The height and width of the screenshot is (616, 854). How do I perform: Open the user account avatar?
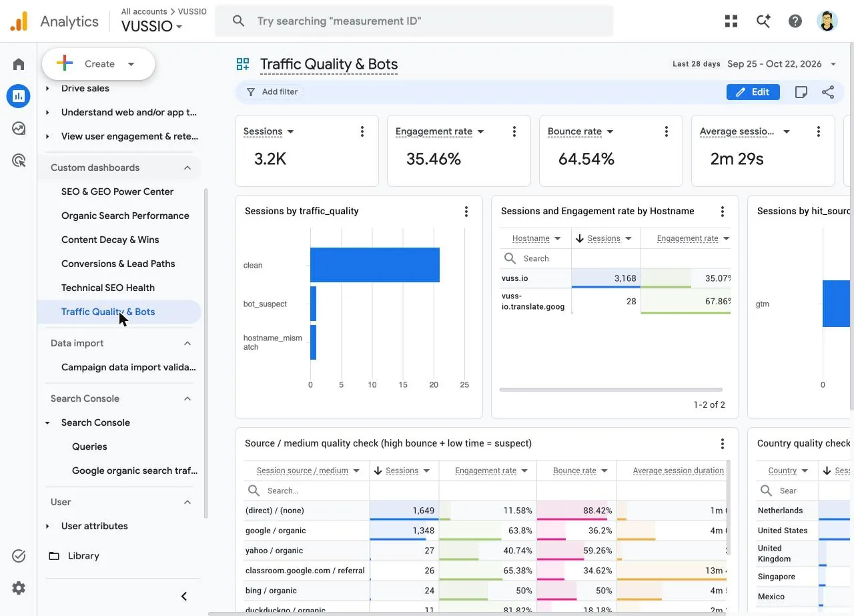coord(827,21)
